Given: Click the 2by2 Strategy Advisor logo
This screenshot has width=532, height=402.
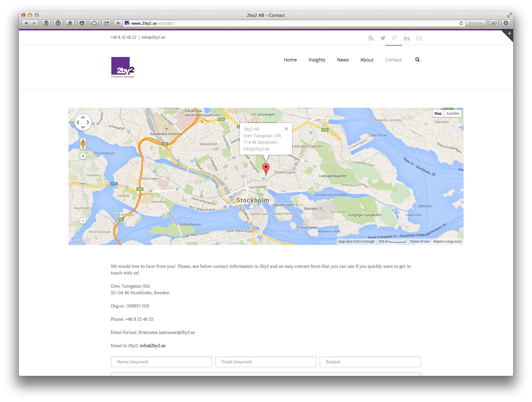Looking at the screenshot, I should 123,67.
